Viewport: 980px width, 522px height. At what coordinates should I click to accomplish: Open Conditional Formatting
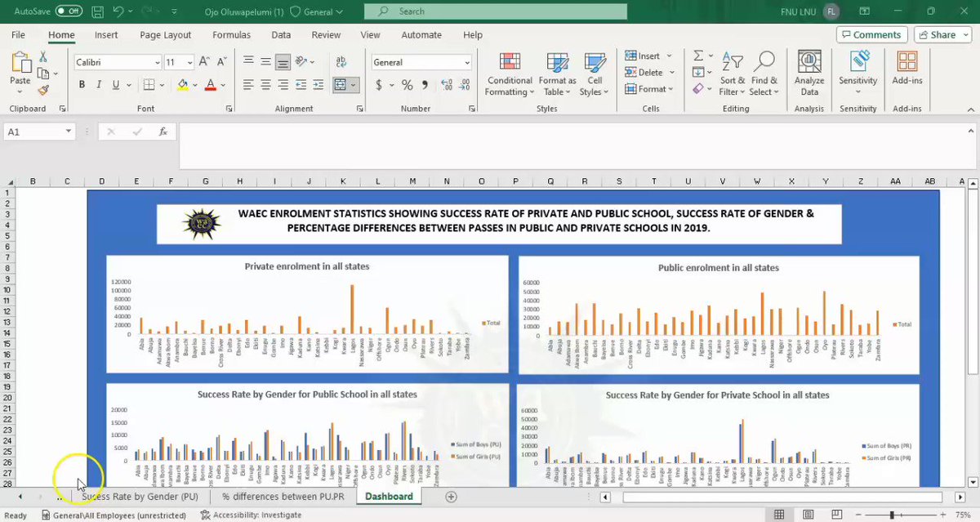coord(510,74)
